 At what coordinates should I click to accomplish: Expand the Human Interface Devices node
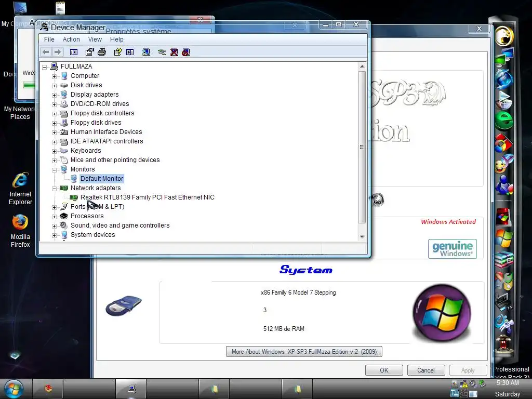click(54, 132)
